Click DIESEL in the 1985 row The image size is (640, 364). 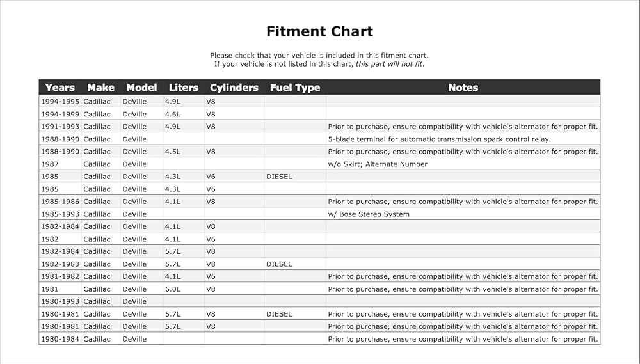tap(279, 177)
